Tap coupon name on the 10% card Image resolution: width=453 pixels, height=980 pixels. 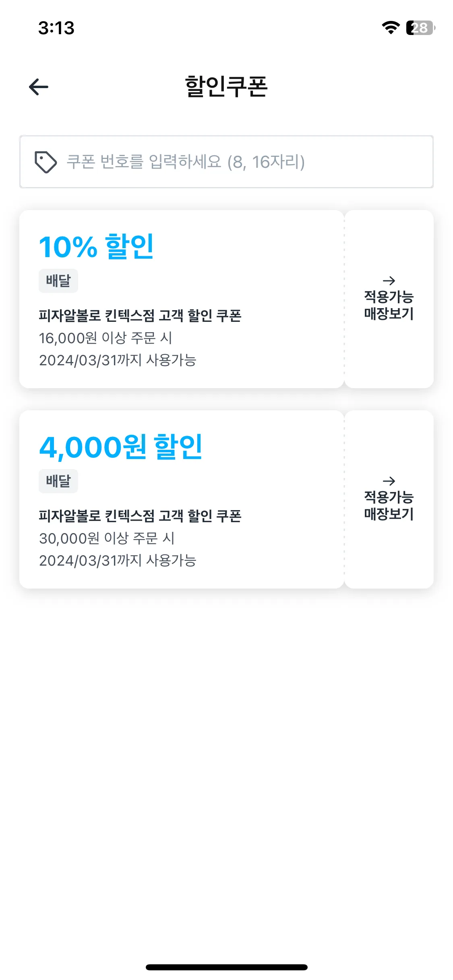[x=140, y=315]
